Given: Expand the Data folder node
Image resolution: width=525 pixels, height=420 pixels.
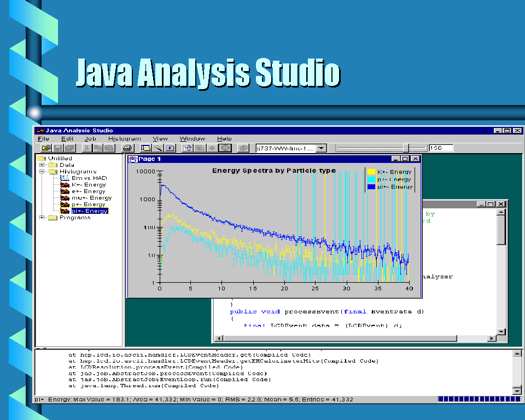Looking at the screenshot, I should (x=42, y=165).
